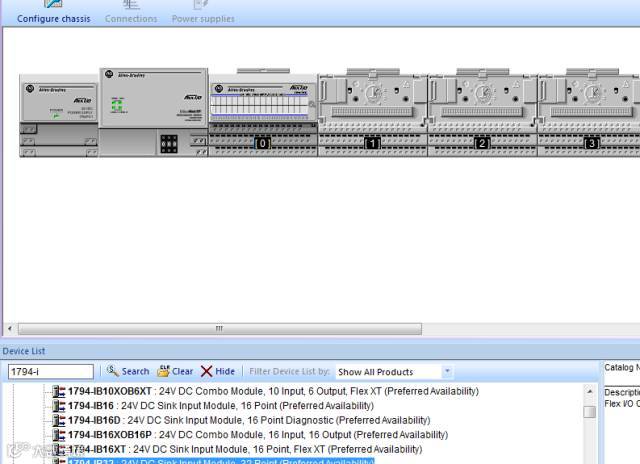Click module icon beside 1794-IB10XOB6XT
The image size is (640, 464).
(x=59, y=391)
